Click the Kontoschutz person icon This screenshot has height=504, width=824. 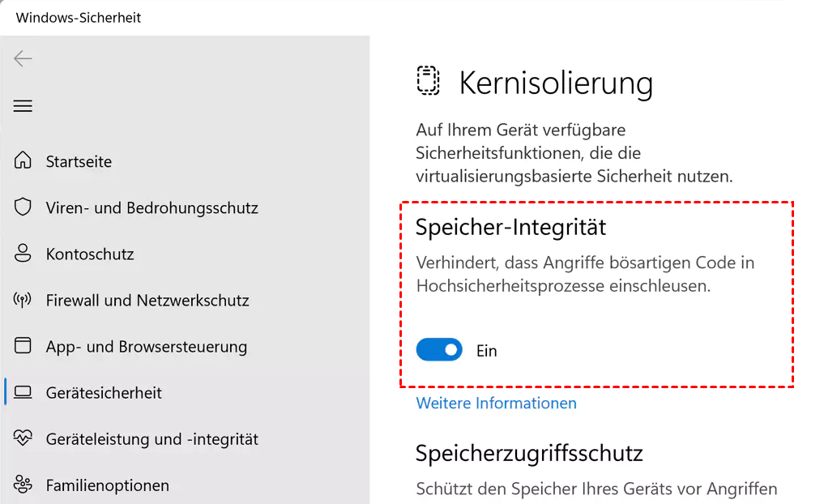(23, 254)
